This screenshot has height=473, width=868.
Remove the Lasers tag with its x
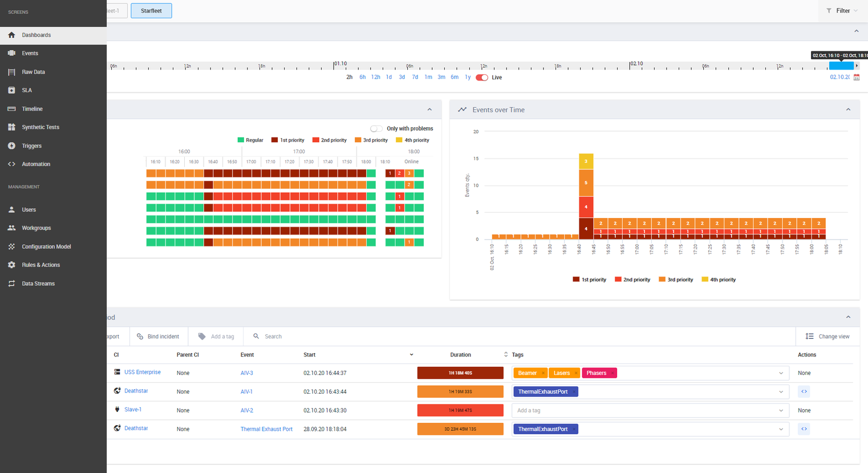pyautogui.click(x=575, y=373)
